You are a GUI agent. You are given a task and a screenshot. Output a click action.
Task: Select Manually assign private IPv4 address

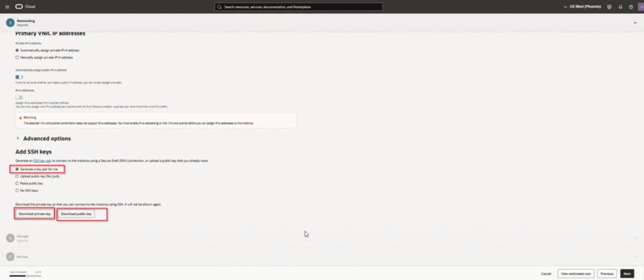[x=17, y=57]
